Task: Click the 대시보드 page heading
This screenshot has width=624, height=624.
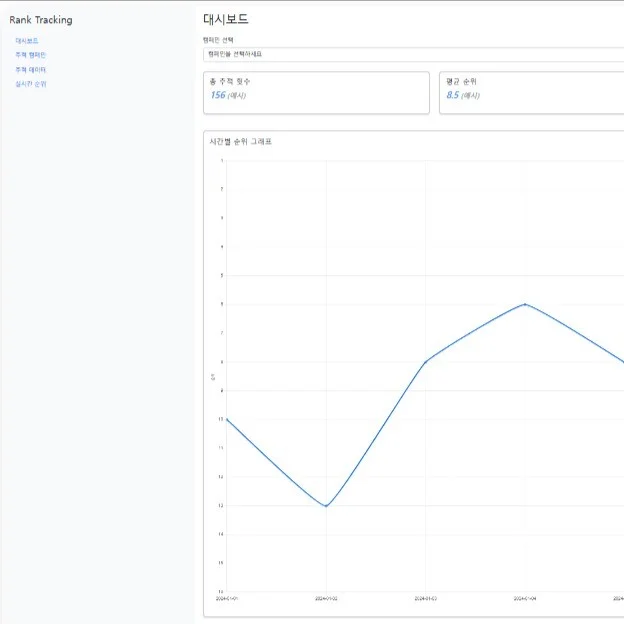Action: [225, 19]
